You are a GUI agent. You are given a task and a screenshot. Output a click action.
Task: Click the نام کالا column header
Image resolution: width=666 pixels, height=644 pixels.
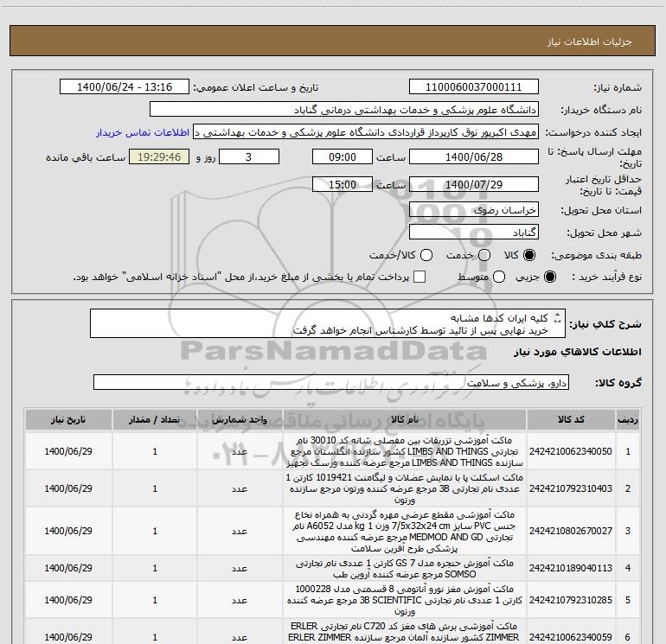coord(405,420)
